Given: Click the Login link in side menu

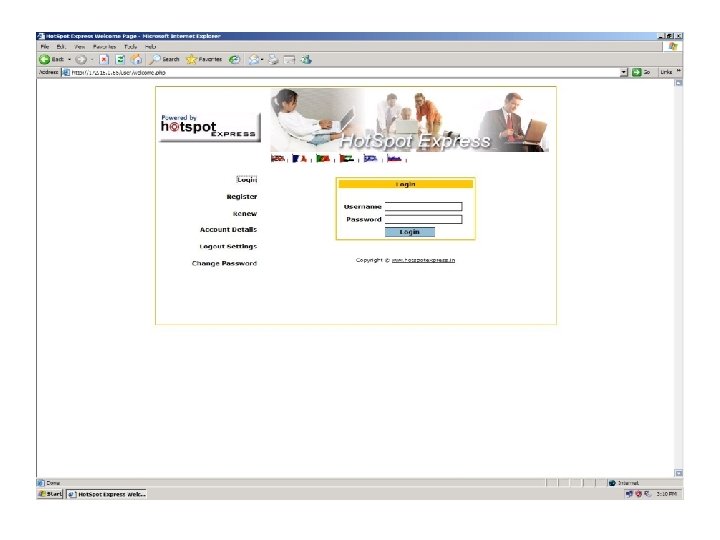Looking at the screenshot, I should click(247, 180).
